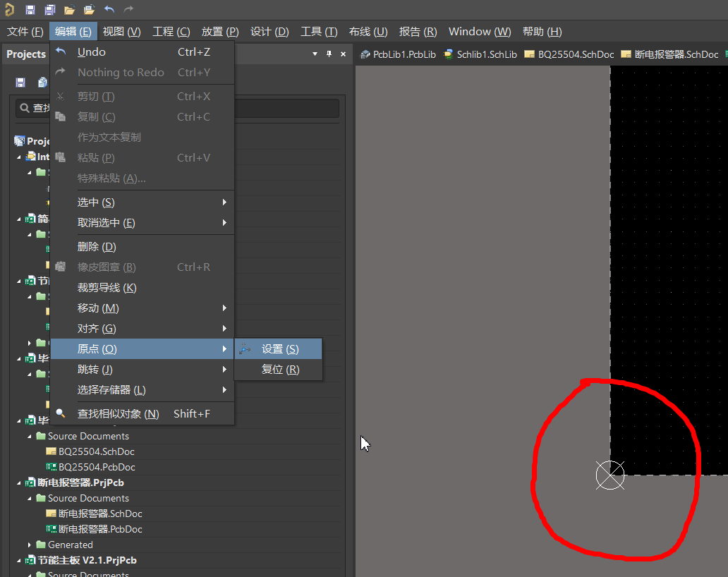Open the 视图 (V) menu
The height and width of the screenshot is (577, 728).
121,32
